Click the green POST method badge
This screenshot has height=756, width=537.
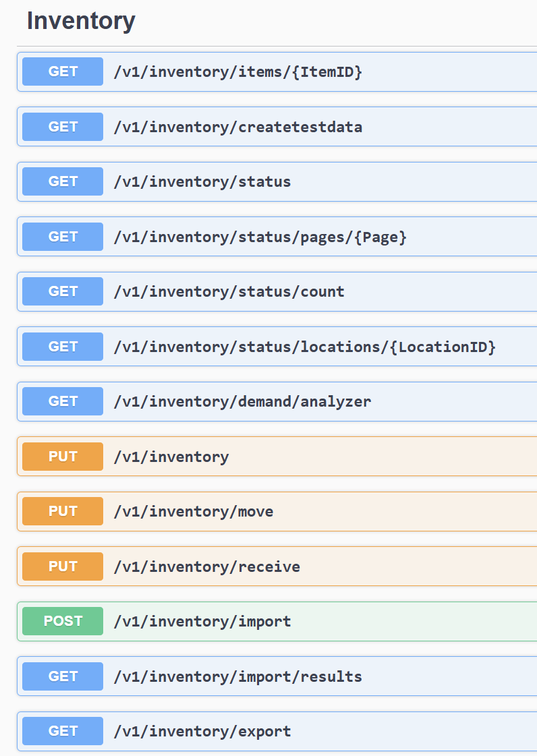pos(63,621)
